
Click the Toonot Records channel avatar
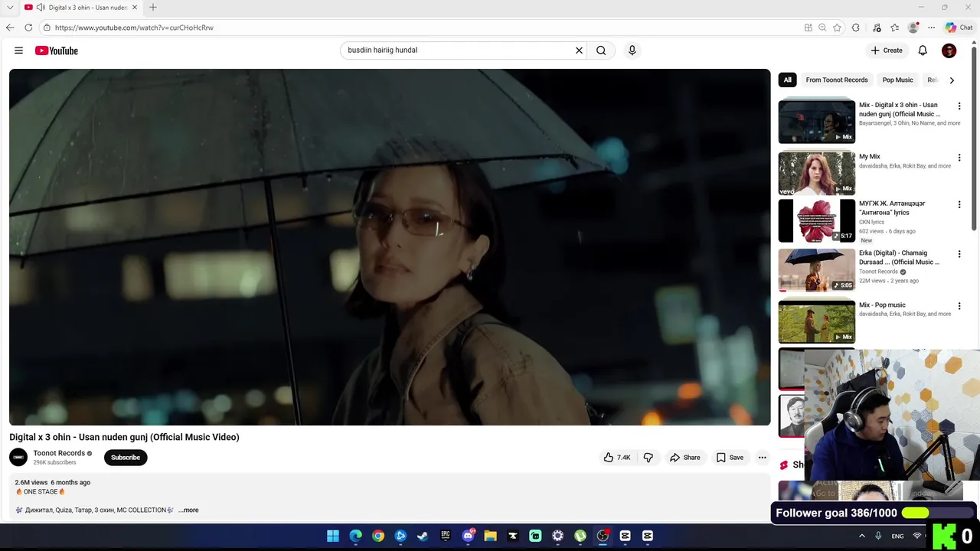click(x=18, y=458)
